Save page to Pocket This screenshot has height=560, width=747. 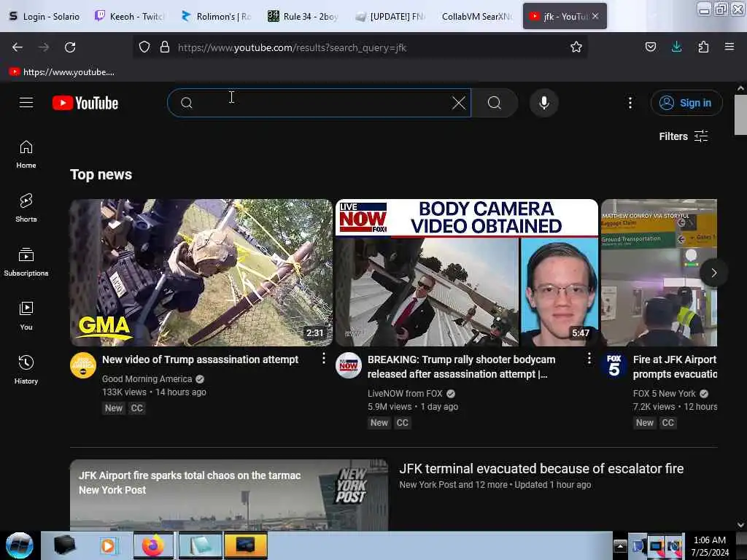pos(650,47)
